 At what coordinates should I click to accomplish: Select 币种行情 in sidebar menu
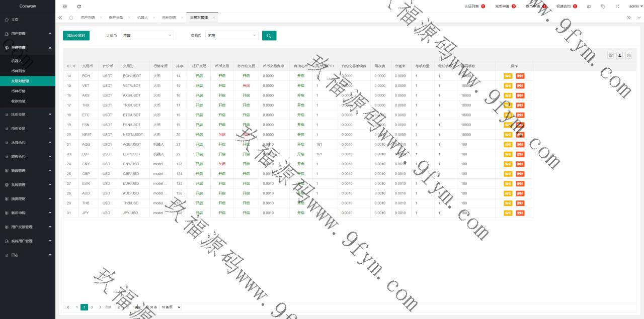pos(19,91)
